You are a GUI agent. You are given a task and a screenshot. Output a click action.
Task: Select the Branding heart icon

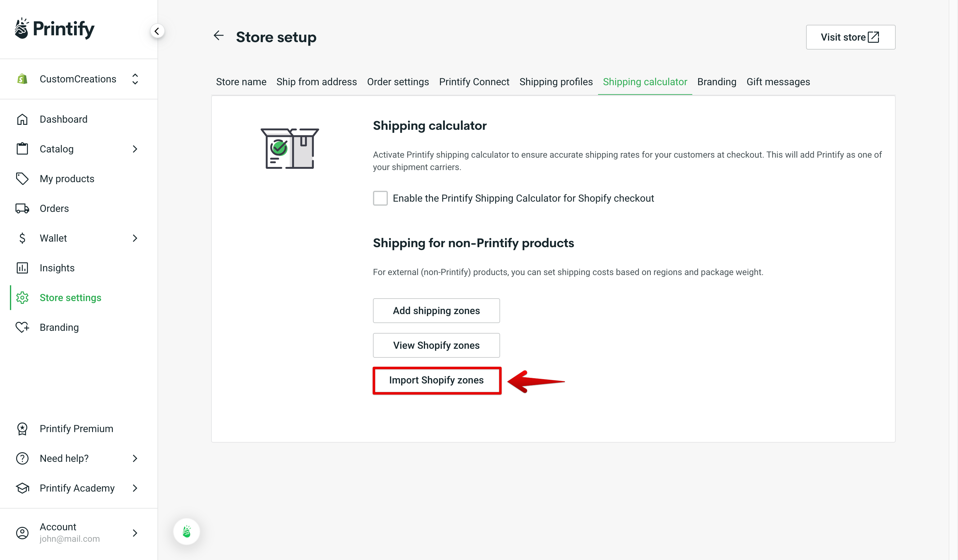point(22,327)
